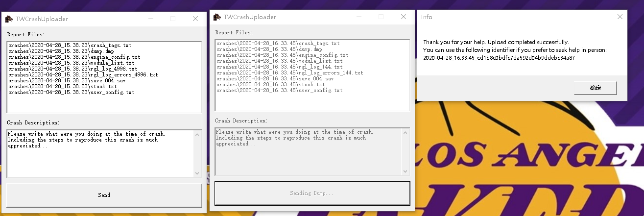644x216 pixels.
Task: Click the scroll down arrow of right Crash Description box
Action: (x=405, y=171)
